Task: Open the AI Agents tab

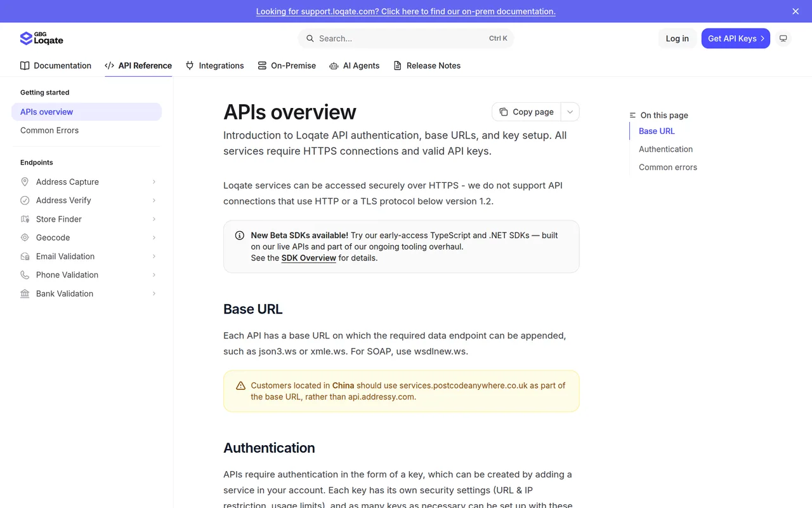Action: [355, 65]
